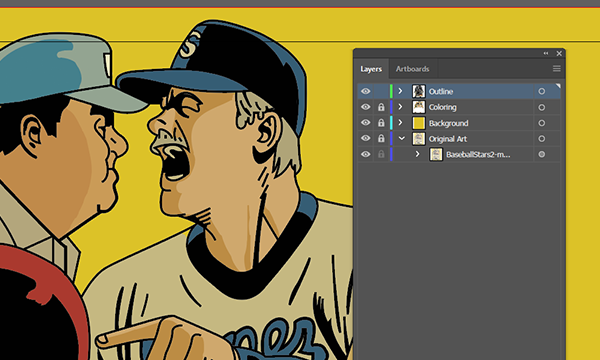
Task: Select the Layers tab
Action: tap(371, 69)
